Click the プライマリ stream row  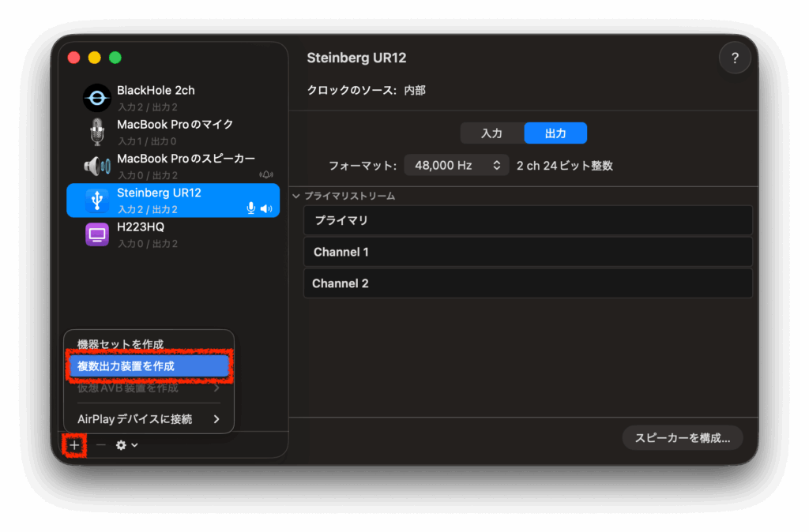(528, 221)
